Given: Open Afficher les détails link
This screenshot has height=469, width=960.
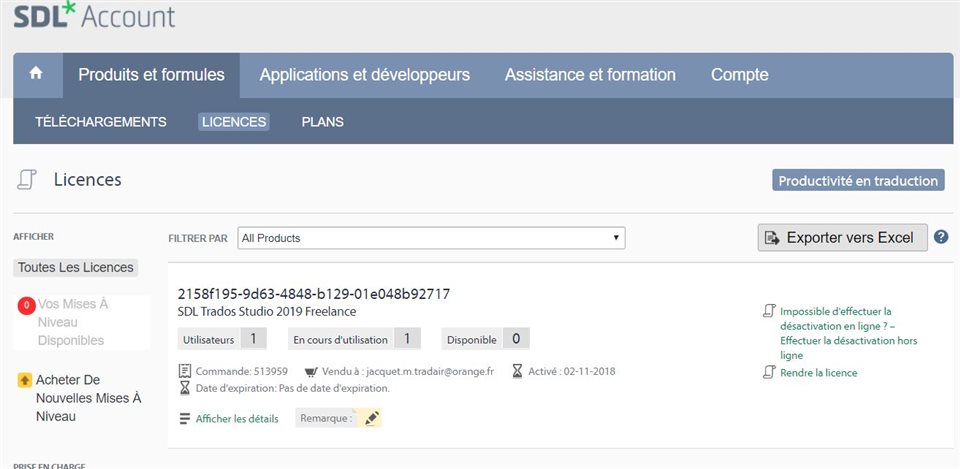Looking at the screenshot, I should [x=237, y=419].
